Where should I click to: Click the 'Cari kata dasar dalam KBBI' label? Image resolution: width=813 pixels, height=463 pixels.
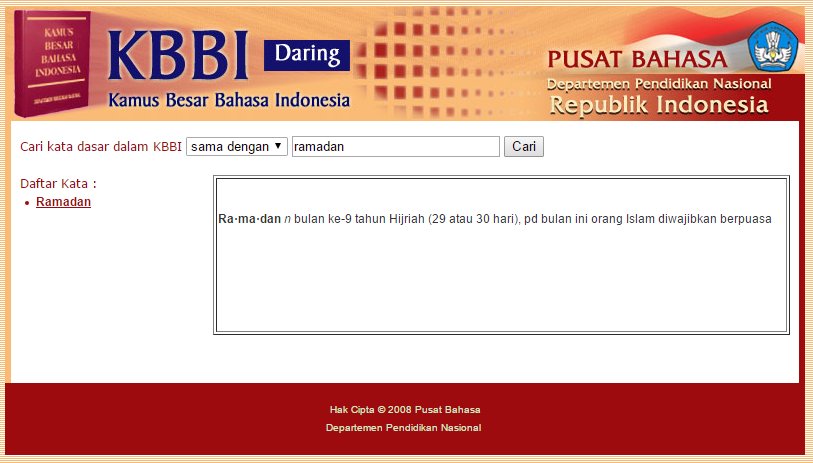(x=101, y=147)
